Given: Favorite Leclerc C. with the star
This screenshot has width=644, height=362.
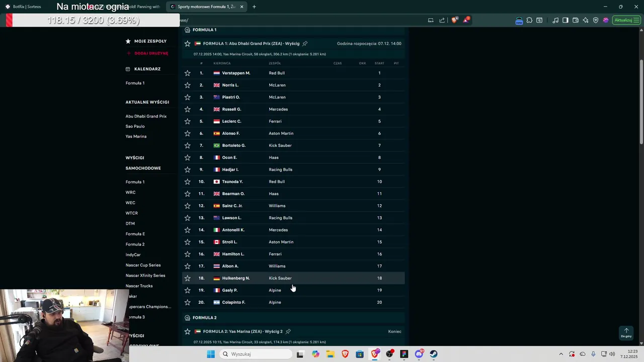Looking at the screenshot, I should 188,121.
